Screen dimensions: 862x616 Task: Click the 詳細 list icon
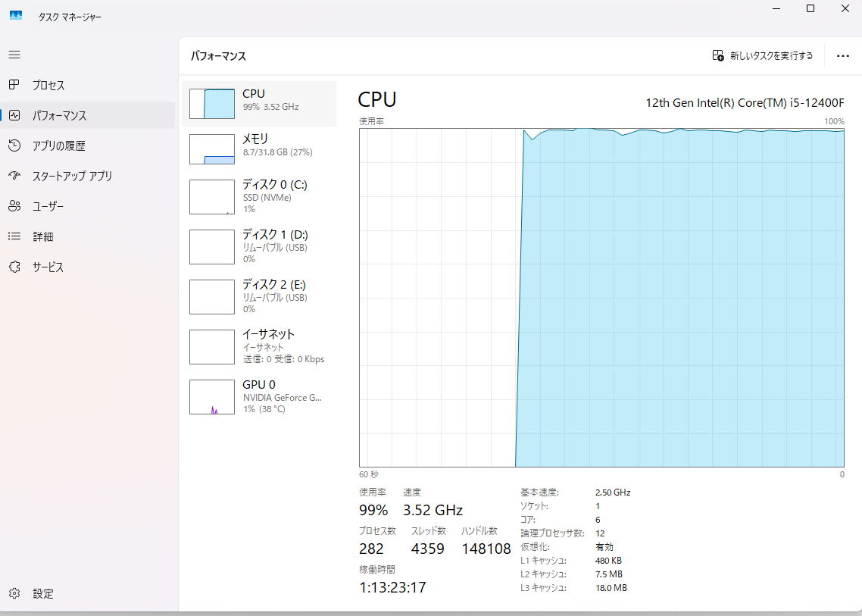(x=14, y=236)
